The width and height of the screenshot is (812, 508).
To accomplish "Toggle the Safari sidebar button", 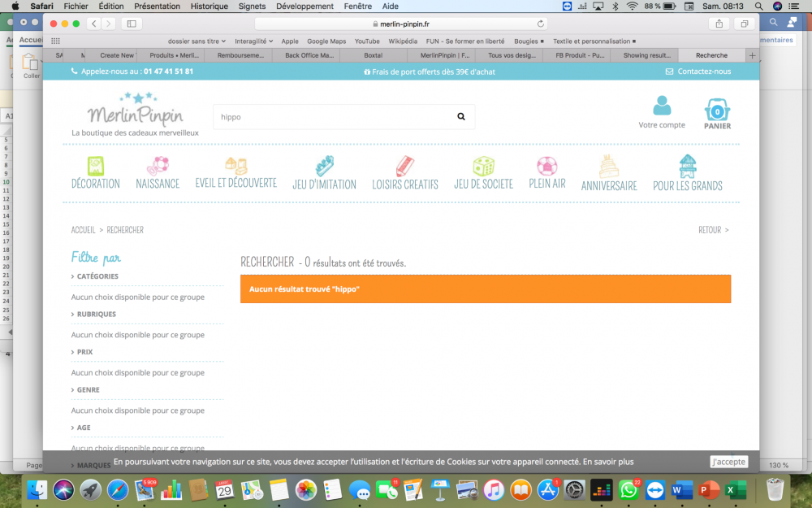I will pos(132,24).
